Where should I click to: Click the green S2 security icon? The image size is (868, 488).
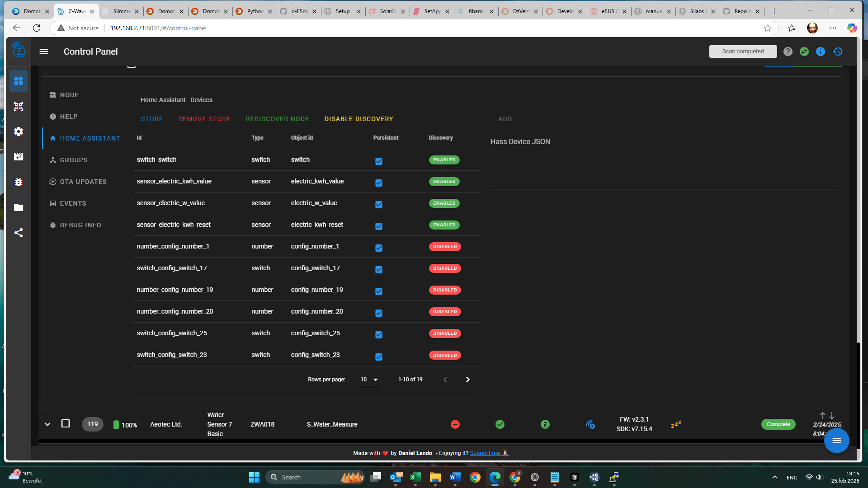pos(545,424)
